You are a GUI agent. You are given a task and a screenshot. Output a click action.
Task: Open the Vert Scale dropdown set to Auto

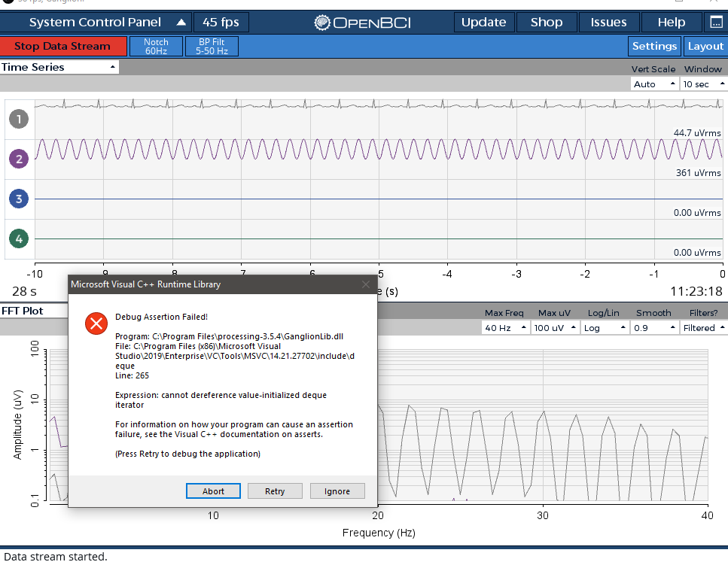tap(653, 84)
